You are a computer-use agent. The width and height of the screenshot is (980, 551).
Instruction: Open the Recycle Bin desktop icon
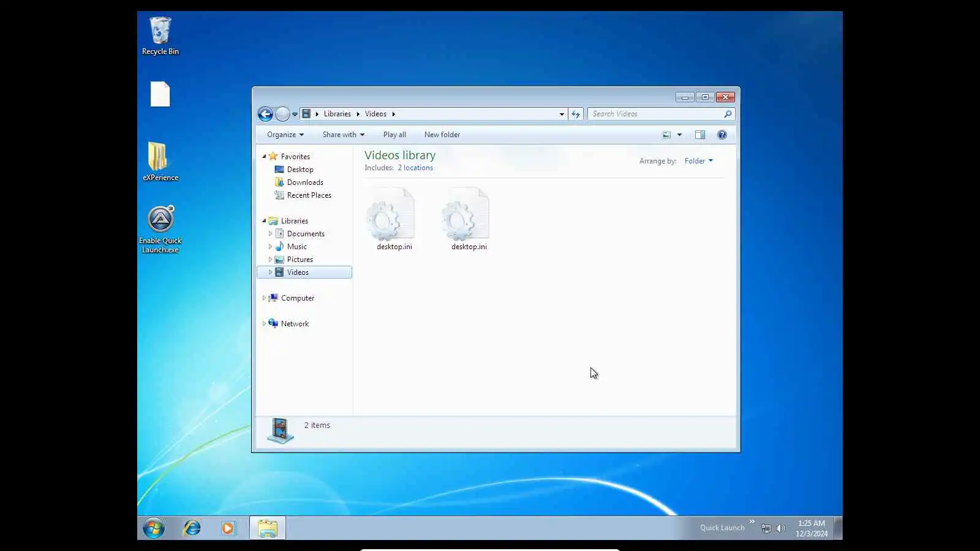click(x=160, y=36)
